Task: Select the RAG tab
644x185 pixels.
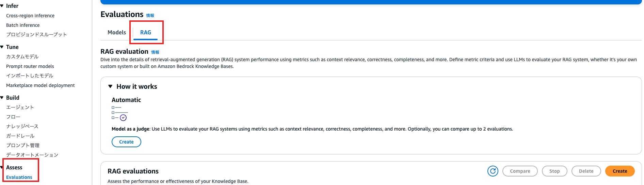Action: (x=146, y=32)
